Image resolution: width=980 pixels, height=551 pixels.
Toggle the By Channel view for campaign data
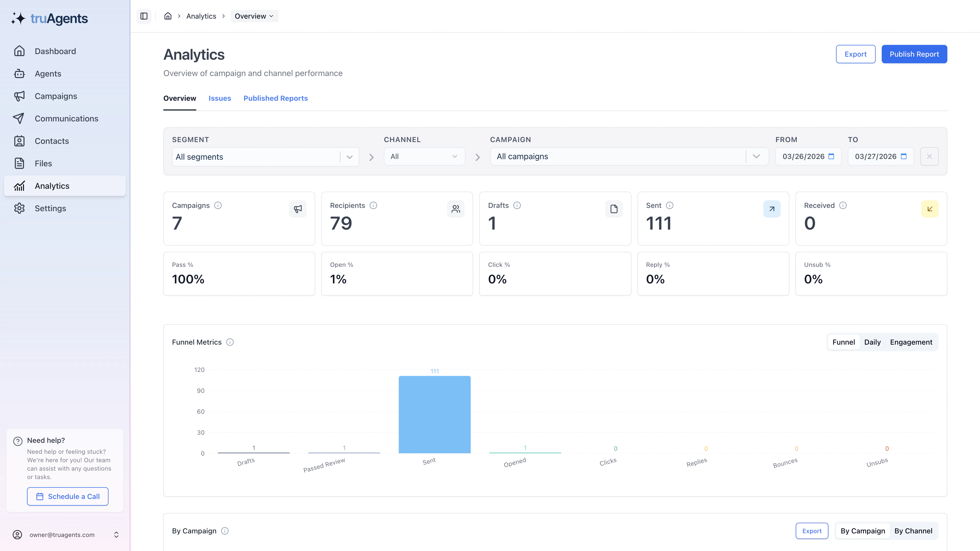pos(913,531)
